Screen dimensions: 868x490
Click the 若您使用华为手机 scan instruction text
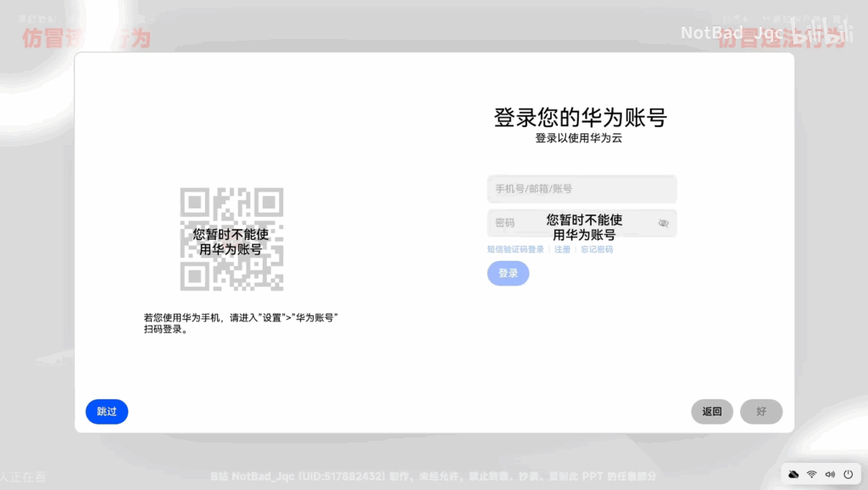tap(241, 323)
